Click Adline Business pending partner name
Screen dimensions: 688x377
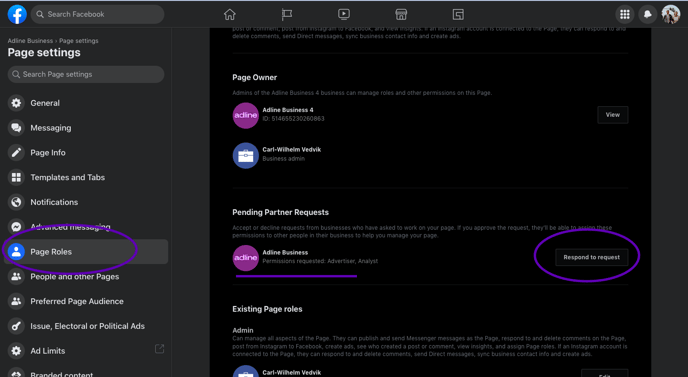[x=285, y=252]
